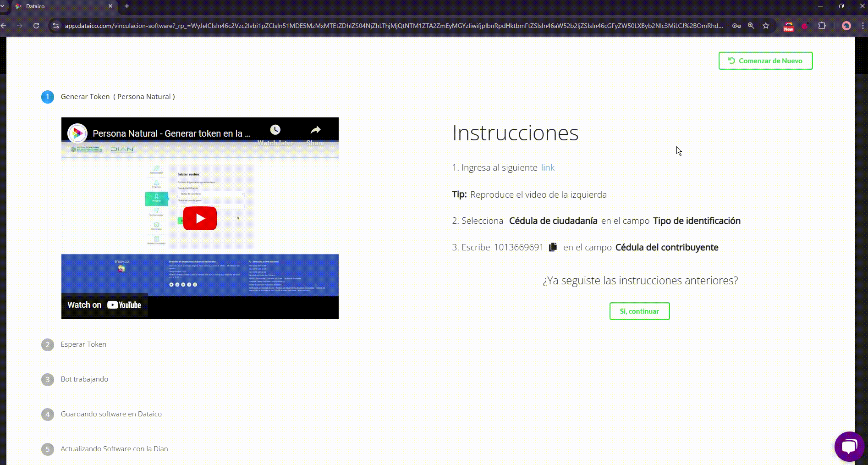
Task: Click the Tip: Reproduce el video text
Action: (x=529, y=194)
